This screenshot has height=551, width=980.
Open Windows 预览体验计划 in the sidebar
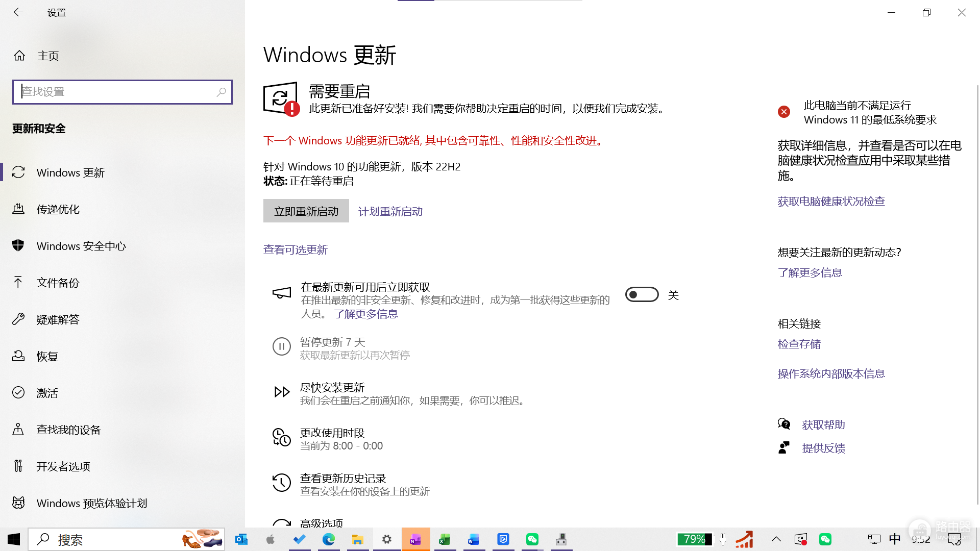coord(122,503)
